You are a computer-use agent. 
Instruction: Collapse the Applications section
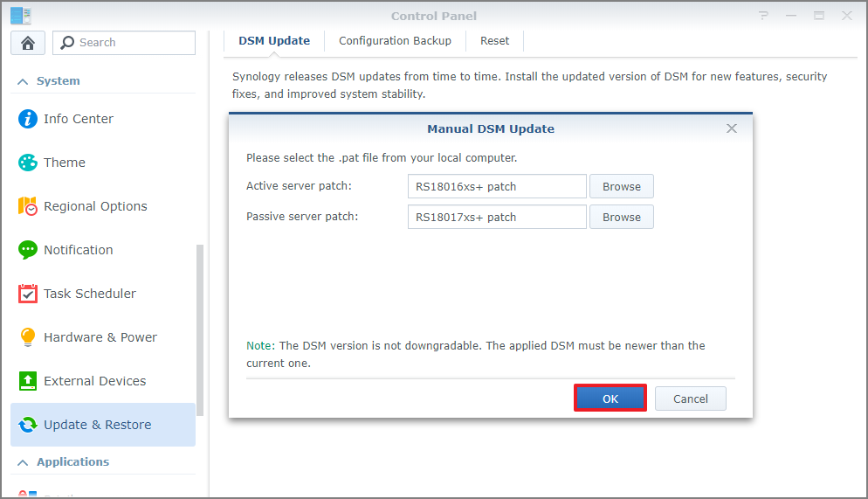click(x=23, y=462)
